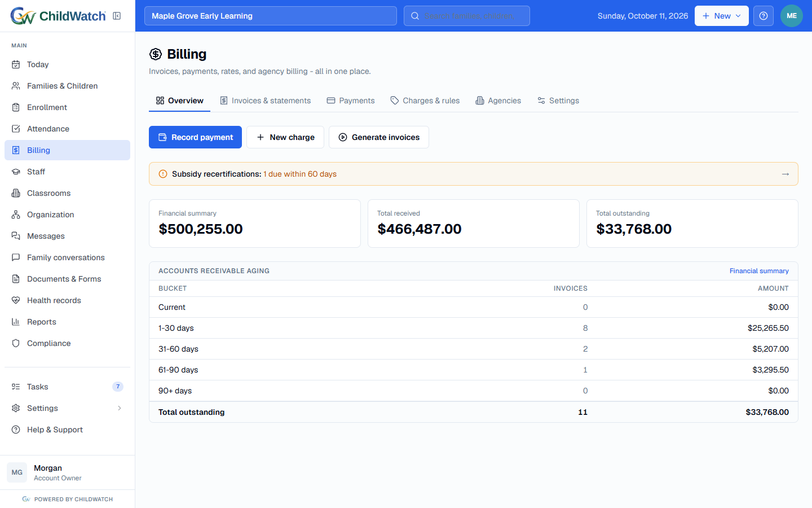Click the 61-90 days invoice count 1
812x508 pixels.
pyautogui.click(x=585, y=370)
